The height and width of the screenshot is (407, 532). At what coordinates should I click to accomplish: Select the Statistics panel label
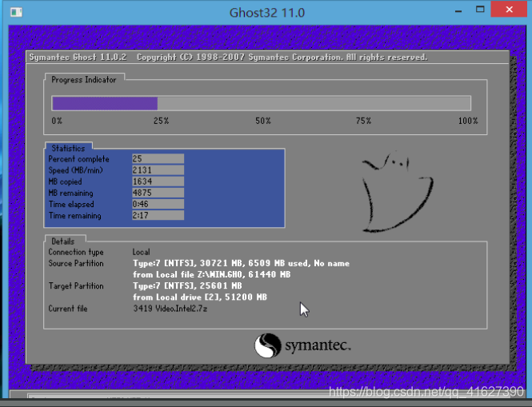point(68,148)
